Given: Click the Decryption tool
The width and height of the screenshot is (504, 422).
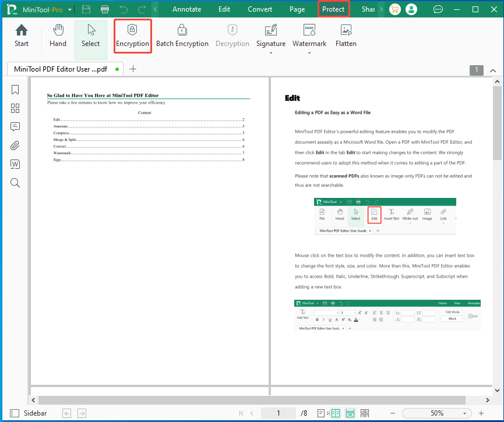Looking at the screenshot, I should (x=232, y=36).
